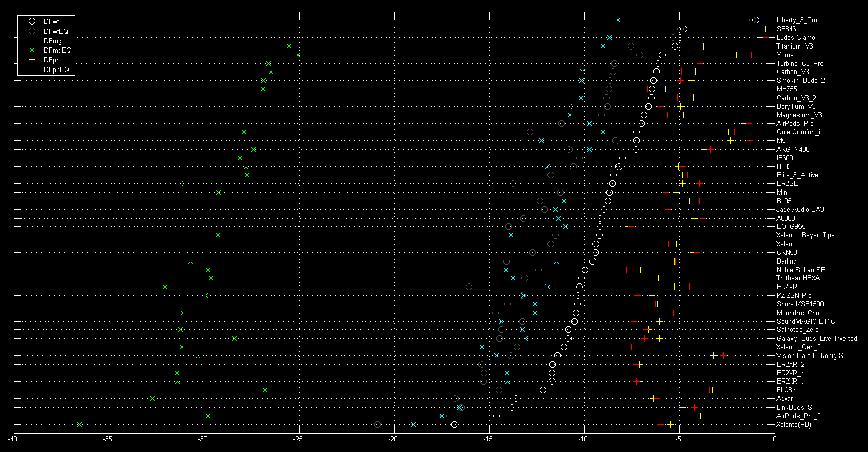The height and width of the screenshot is (452, 868).
Task: Click the -10 x-axis tick label
Action: [584, 439]
